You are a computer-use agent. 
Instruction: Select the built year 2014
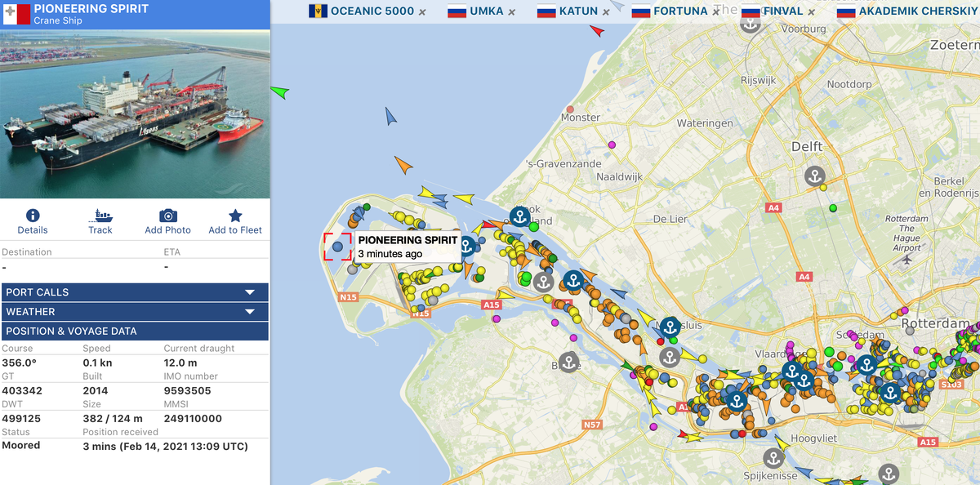(x=96, y=390)
